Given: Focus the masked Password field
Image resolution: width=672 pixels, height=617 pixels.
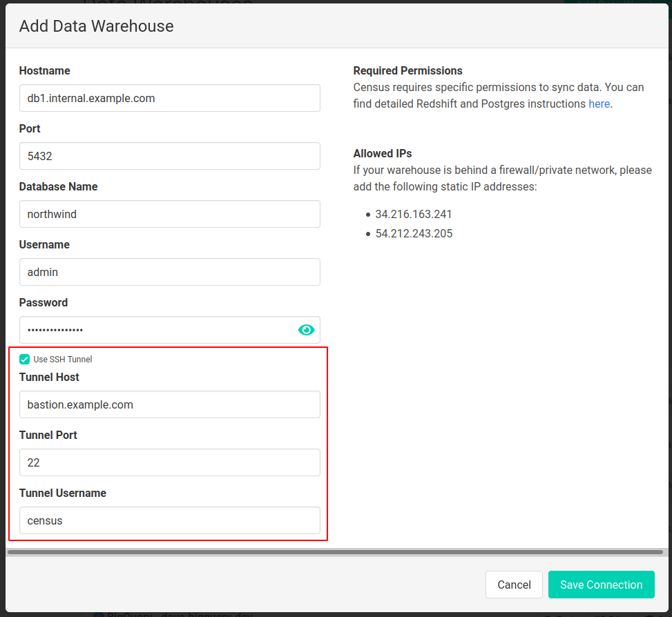Looking at the screenshot, I should pyautogui.click(x=155, y=330).
